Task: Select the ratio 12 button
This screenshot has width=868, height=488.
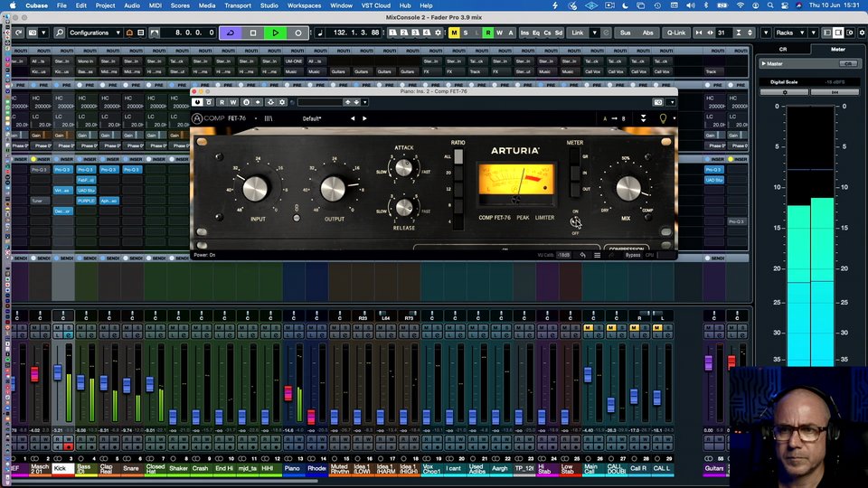Action: coord(458,189)
